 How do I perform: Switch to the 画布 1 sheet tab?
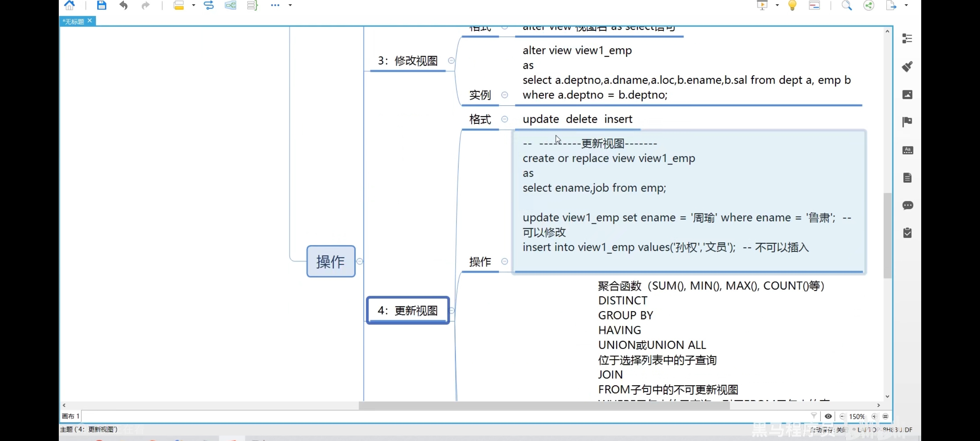(x=71, y=416)
